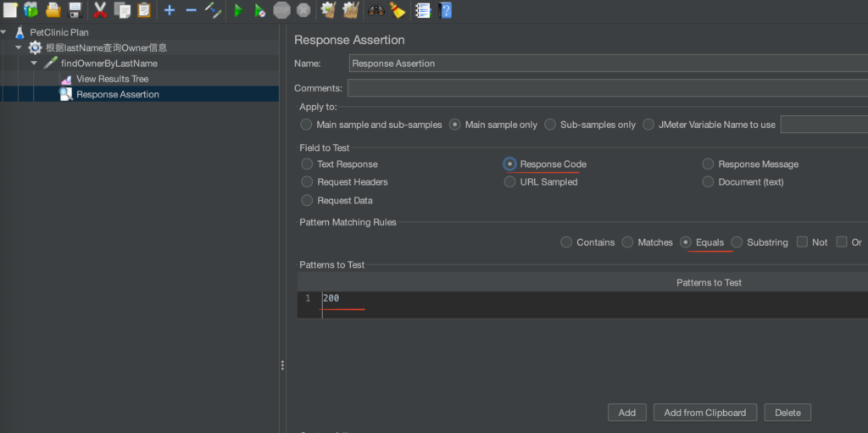Collapse all tree nodes with minus icon
This screenshot has width=868, height=433.
click(x=191, y=10)
